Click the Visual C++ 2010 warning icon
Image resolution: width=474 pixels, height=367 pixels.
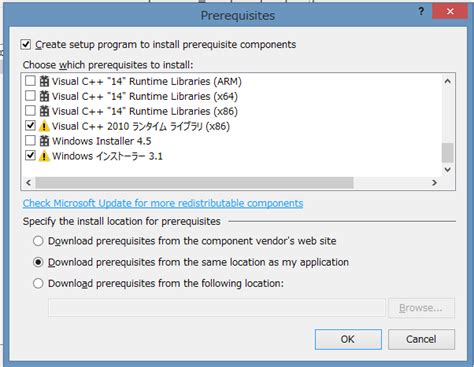tap(44, 126)
